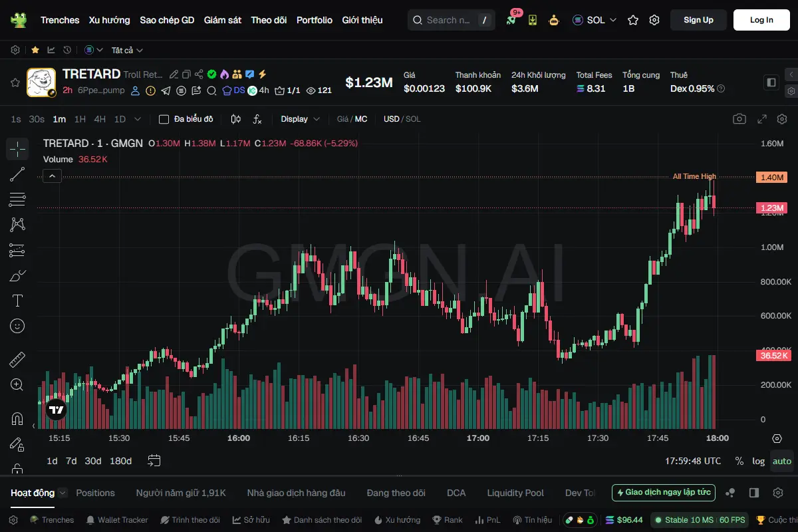The image size is (798, 532).
Task: Open the star favorites icon in header
Action: point(633,20)
